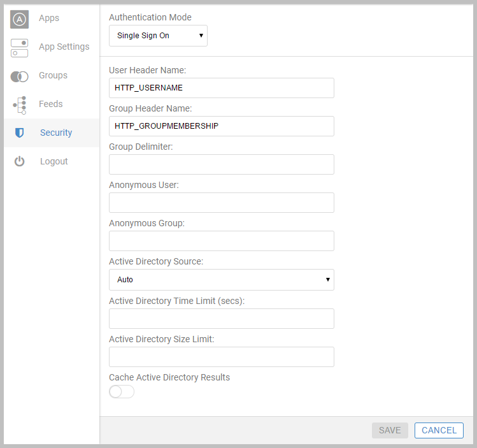Click the Feeds tree icon

[20, 105]
